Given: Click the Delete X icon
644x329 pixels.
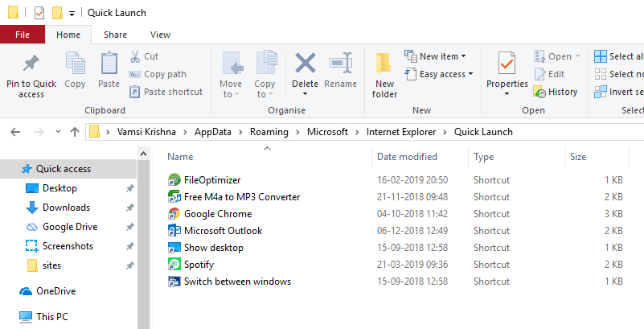Looking at the screenshot, I should (305, 64).
